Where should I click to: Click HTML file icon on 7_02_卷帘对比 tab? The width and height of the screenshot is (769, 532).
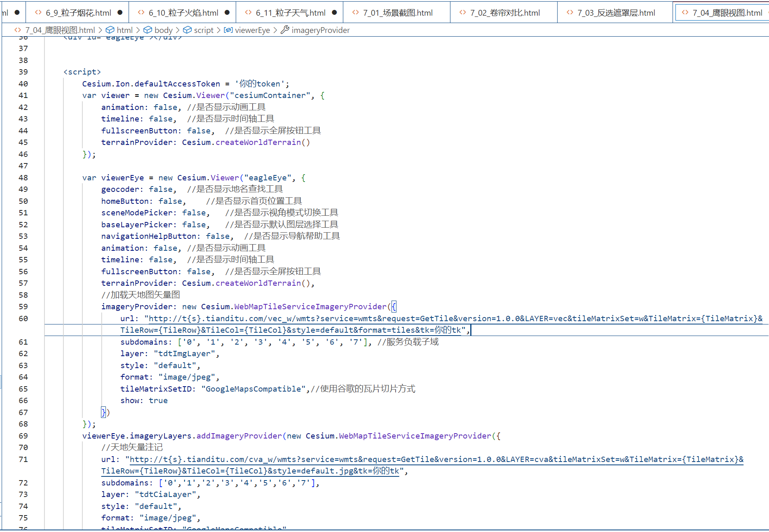463,12
